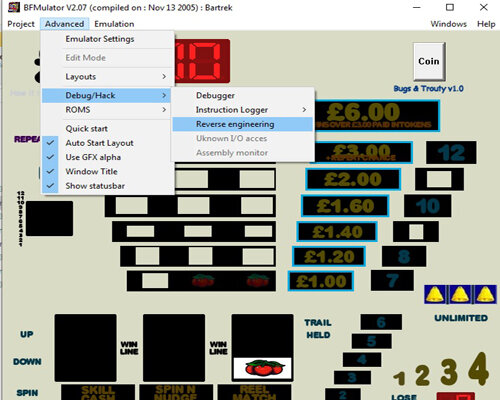Select Reverse engineering entry
Screen dimensions: 500x400
(243, 124)
